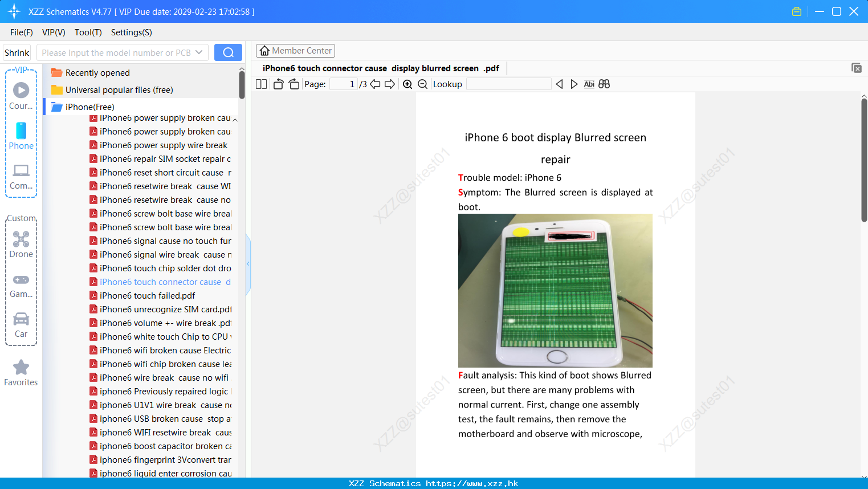Open the Drone category
This screenshot has height=489, width=868.
pyautogui.click(x=21, y=244)
